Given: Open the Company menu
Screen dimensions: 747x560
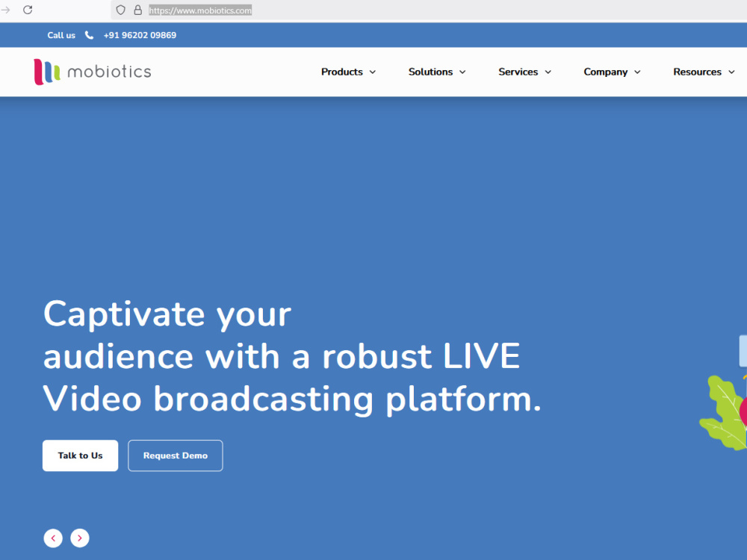Looking at the screenshot, I should pos(606,72).
